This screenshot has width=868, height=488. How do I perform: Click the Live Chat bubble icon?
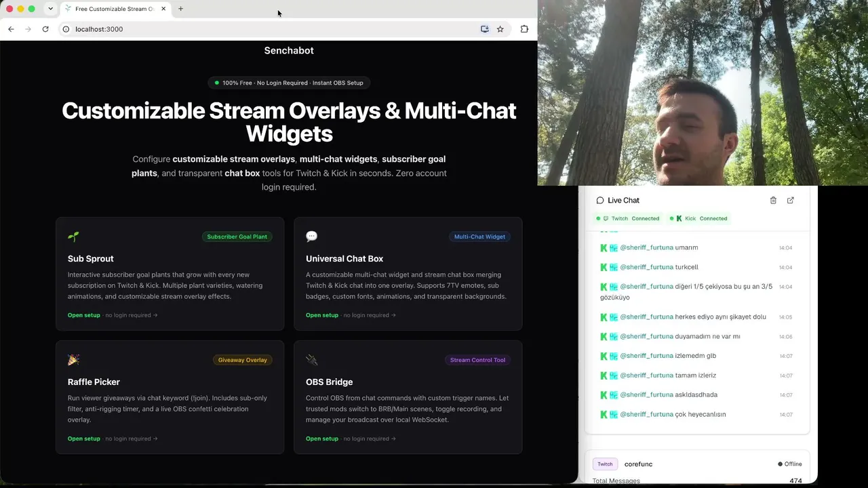coord(600,201)
